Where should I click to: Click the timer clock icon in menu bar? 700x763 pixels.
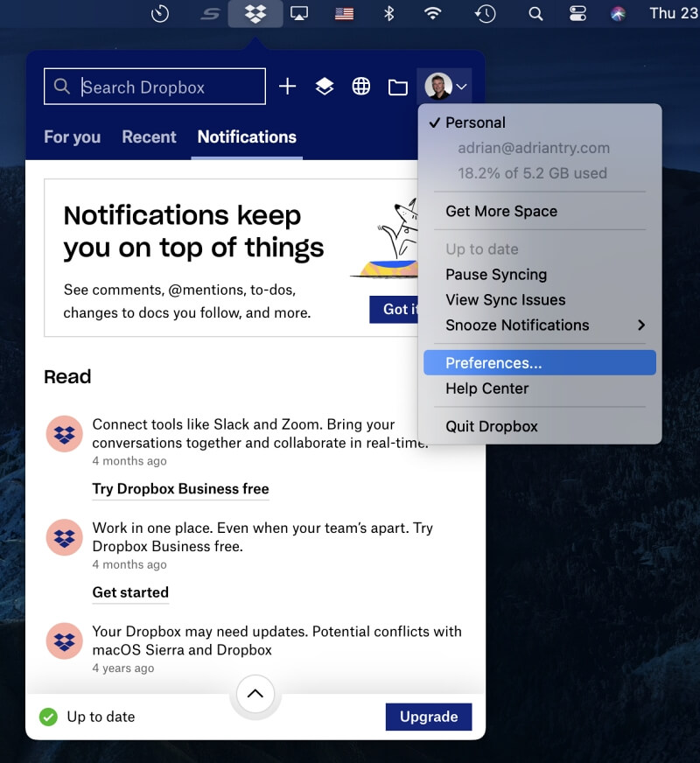(160, 14)
